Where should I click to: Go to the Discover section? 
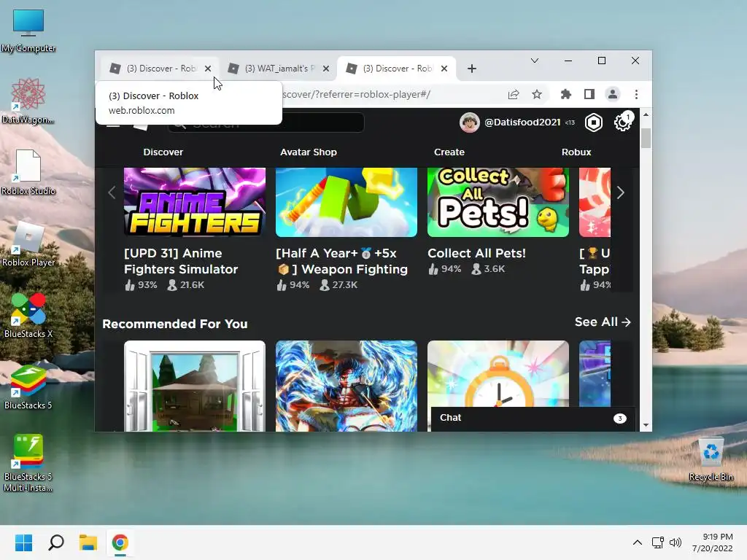tap(163, 152)
